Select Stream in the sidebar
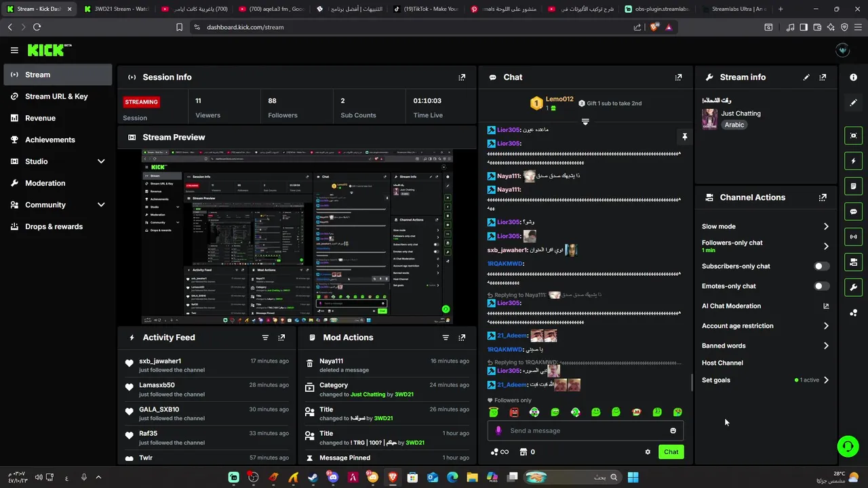This screenshot has width=868, height=488. coord(58,75)
